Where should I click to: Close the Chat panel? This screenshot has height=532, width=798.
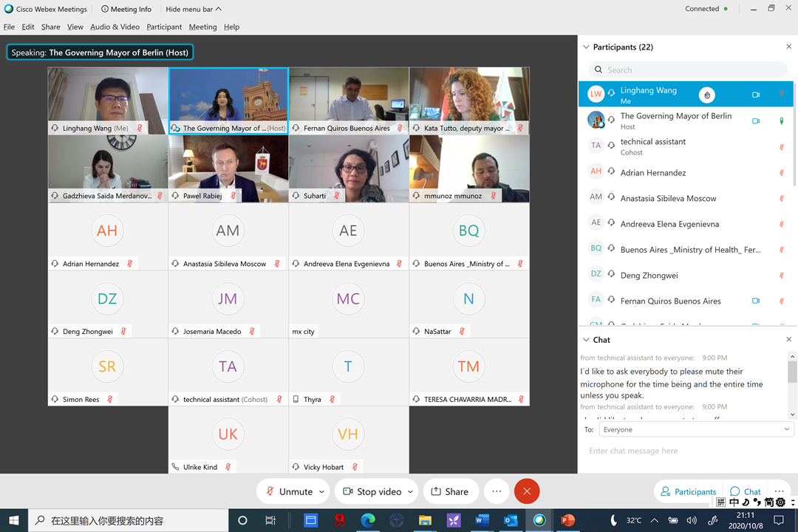pos(788,340)
